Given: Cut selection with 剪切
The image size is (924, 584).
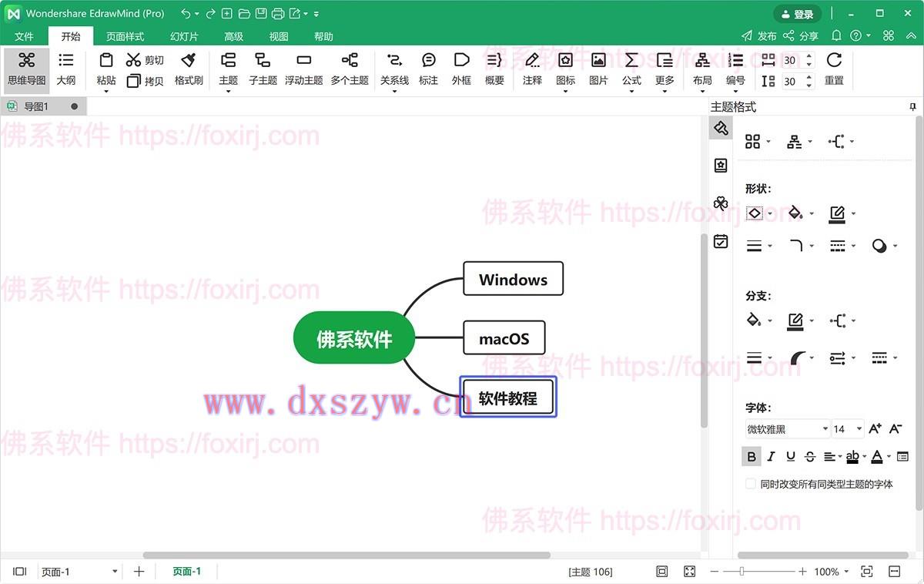Looking at the screenshot, I should [145, 60].
